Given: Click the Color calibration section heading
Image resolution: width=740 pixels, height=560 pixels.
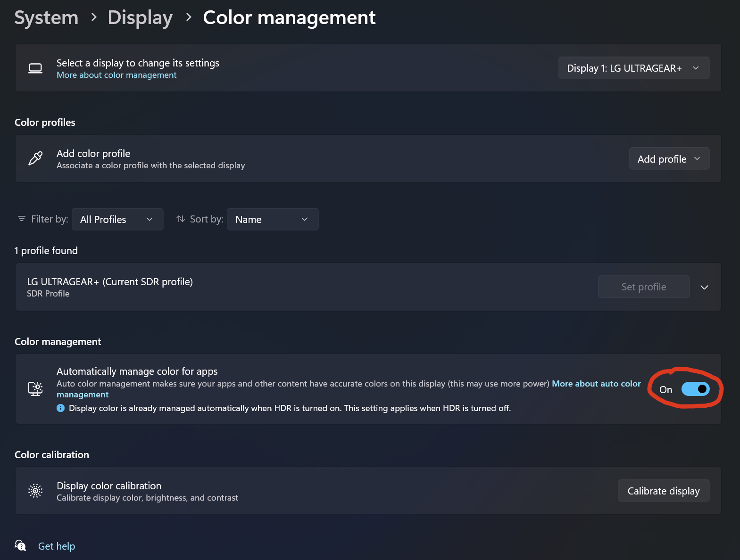Looking at the screenshot, I should (52, 455).
